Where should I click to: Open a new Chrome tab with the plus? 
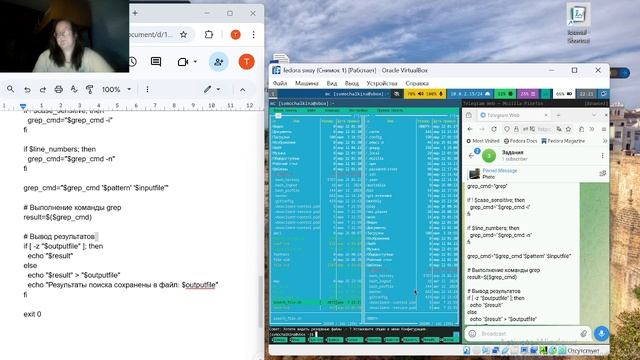[x=135, y=13]
